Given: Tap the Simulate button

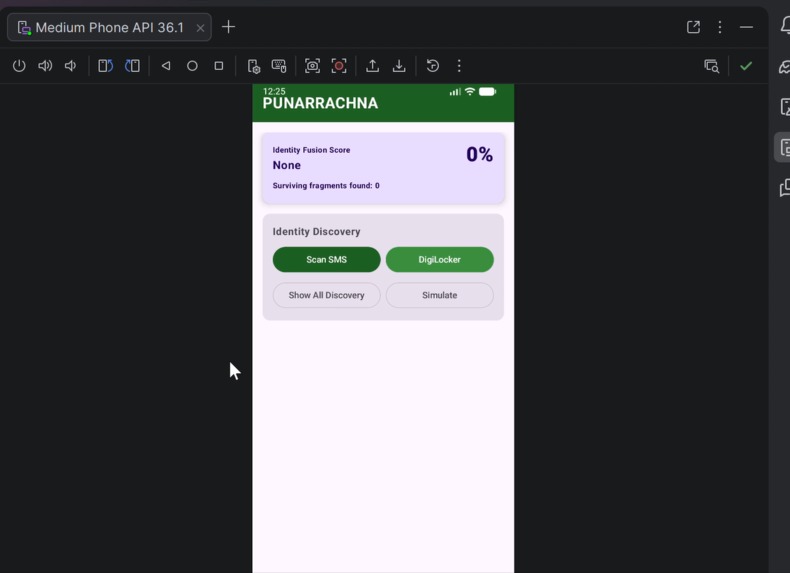Looking at the screenshot, I should [439, 295].
